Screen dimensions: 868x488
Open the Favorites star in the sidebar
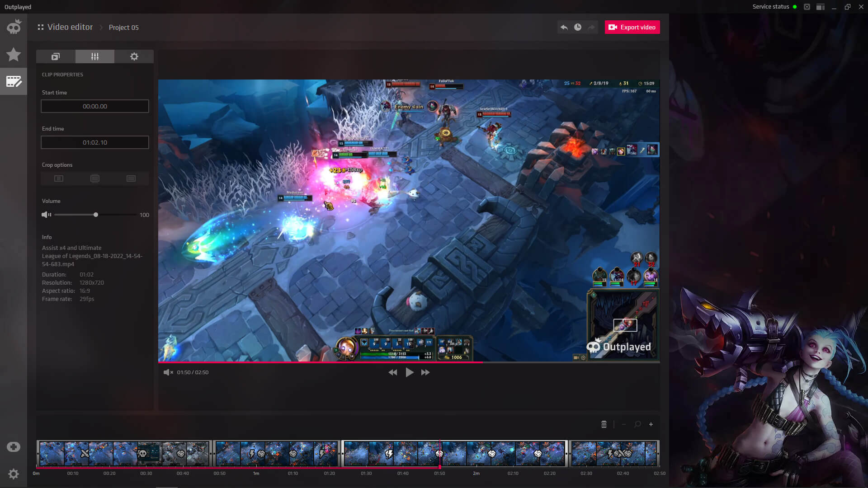coord(14,54)
